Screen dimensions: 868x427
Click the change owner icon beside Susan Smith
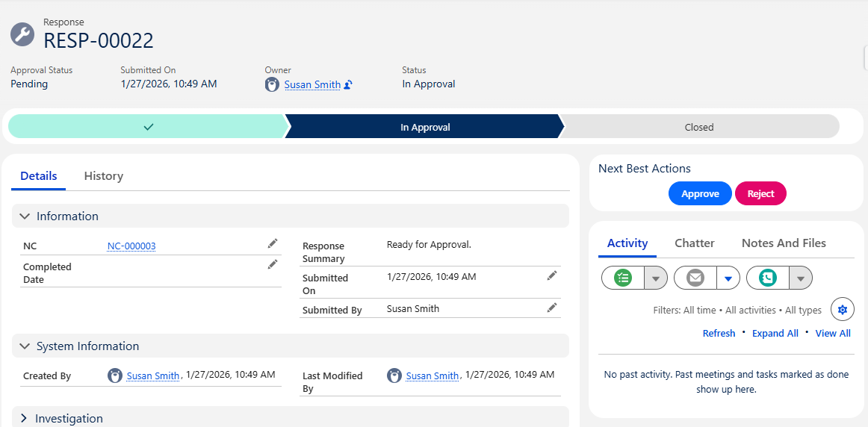(x=348, y=85)
